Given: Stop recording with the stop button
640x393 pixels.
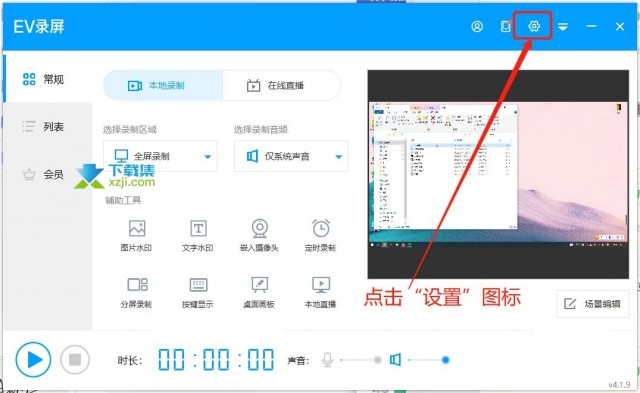Looking at the screenshot, I should 75,360.
